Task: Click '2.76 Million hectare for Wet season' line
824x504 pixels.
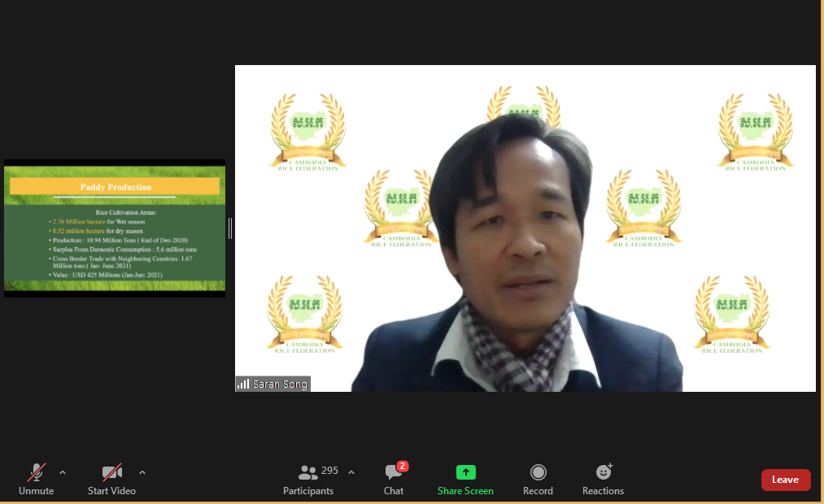Action: [98, 222]
